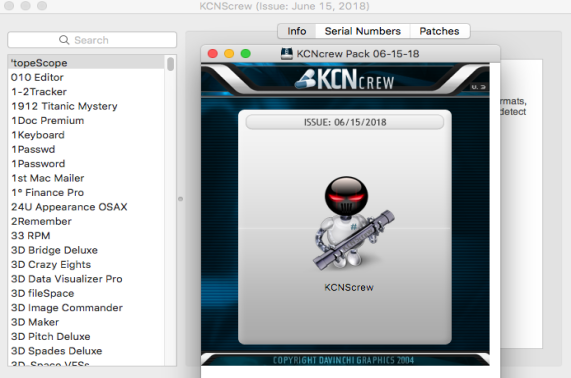Click the KCN Crew pill logo banner
Viewport: 571px width, 378px height.
click(x=344, y=79)
